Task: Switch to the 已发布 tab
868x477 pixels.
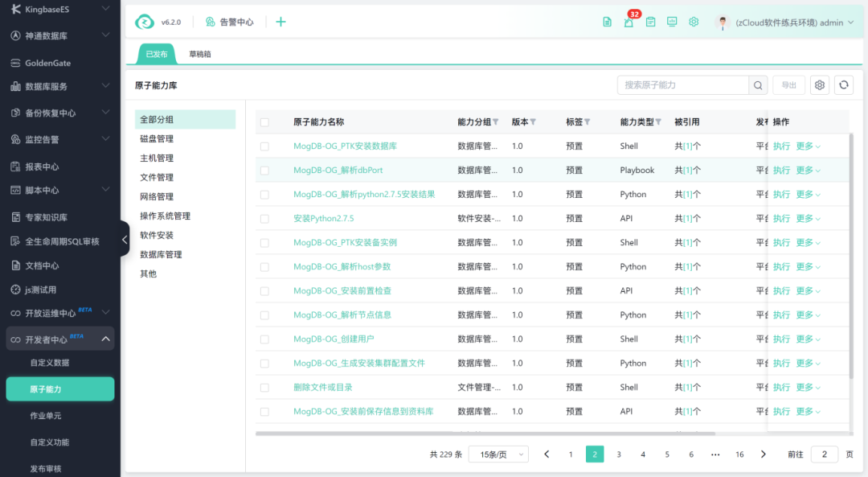Action: [x=157, y=54]
